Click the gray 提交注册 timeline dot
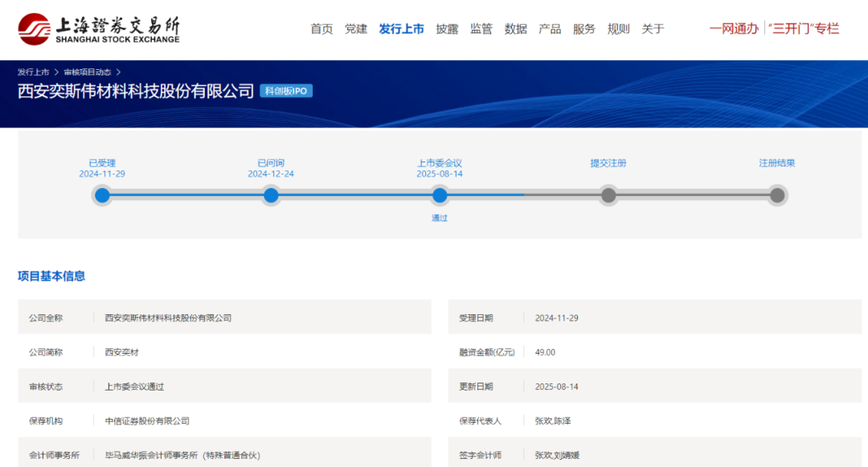This screenshot has width=868, height=467. click(608, 195)
